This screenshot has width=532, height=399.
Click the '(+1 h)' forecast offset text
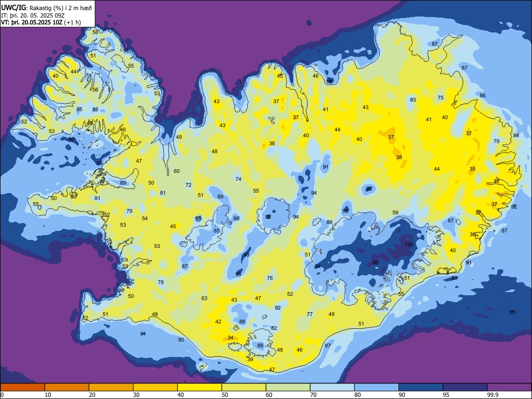pyautogui.click(x=72, y=22)
